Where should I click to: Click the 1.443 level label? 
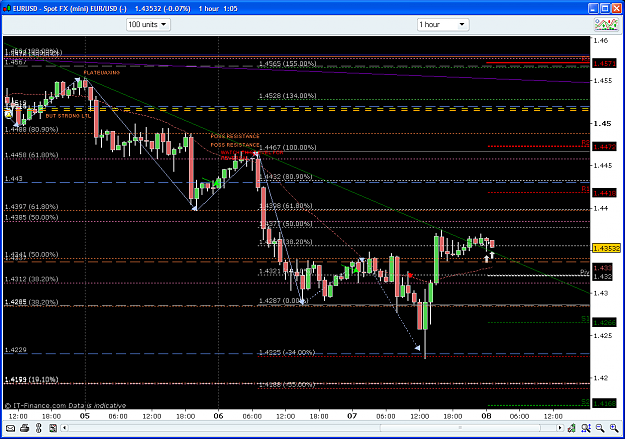pos(14,179)
